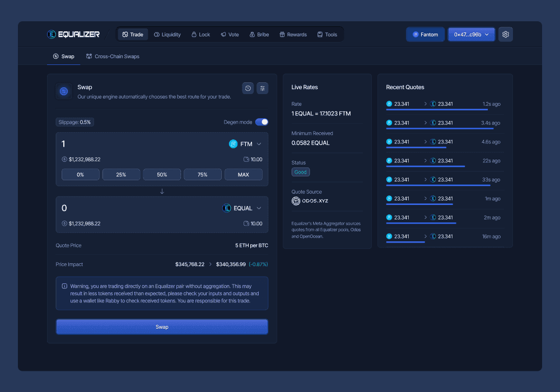The image size is (560, 392).
Task: Expand the FTM token selector
Action: [245, 144]
